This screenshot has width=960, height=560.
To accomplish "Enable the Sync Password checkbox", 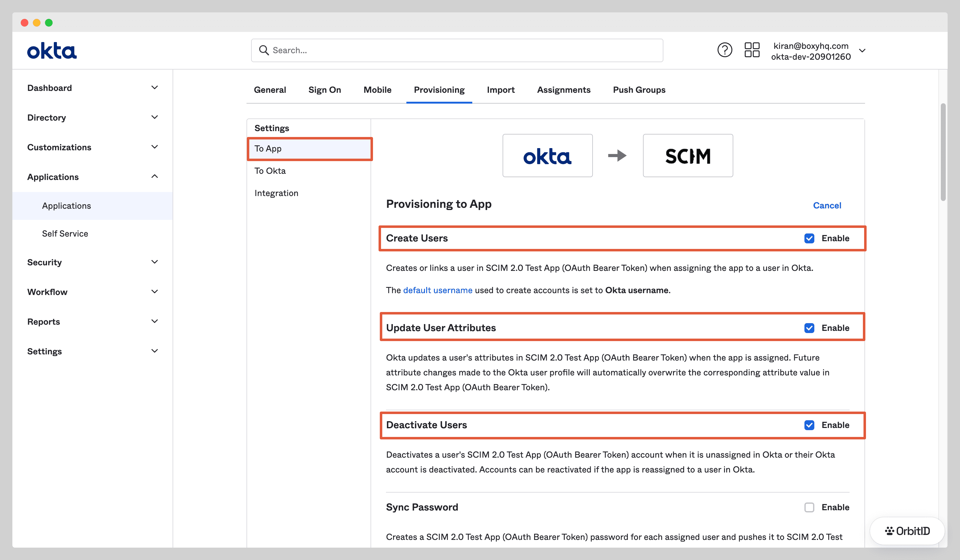I will click(x=809, y=507).
